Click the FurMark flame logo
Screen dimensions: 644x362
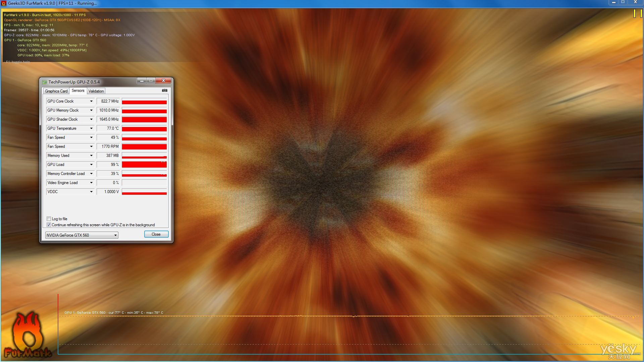(28, 335)
